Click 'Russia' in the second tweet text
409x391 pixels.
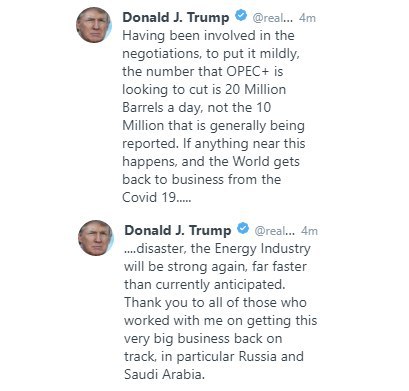pyautogui.click(x=258, y=356)
